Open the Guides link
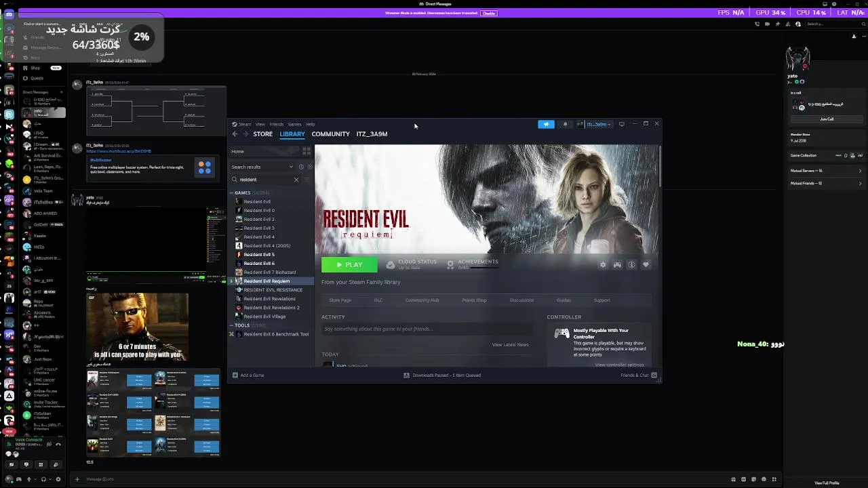Image resolution: width=868 pixels, height=488 pixels. tap(564, 300)
